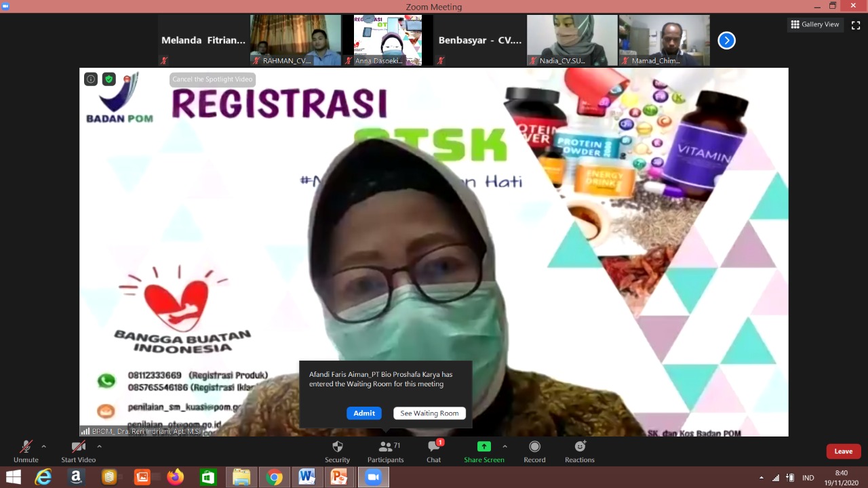Unmute the microphone
This screenshot has width=868, height=488.
pos(26,447)
